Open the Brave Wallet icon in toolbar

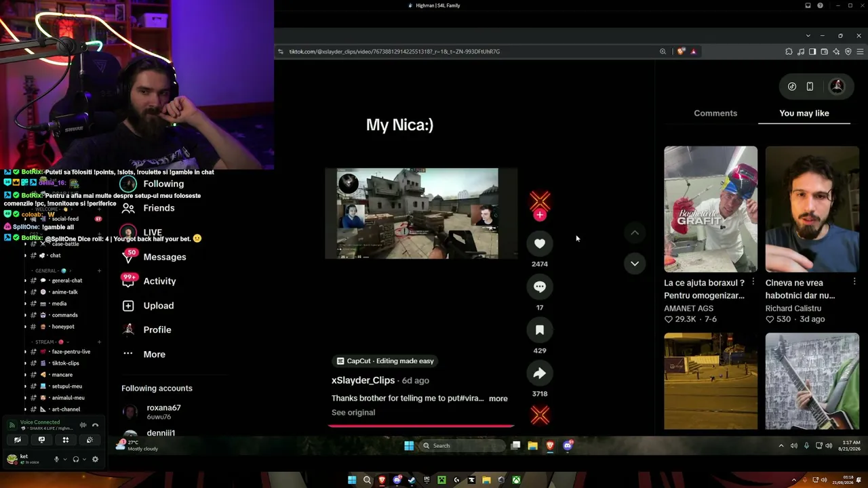pyautogui.click(x=824, y=52)
